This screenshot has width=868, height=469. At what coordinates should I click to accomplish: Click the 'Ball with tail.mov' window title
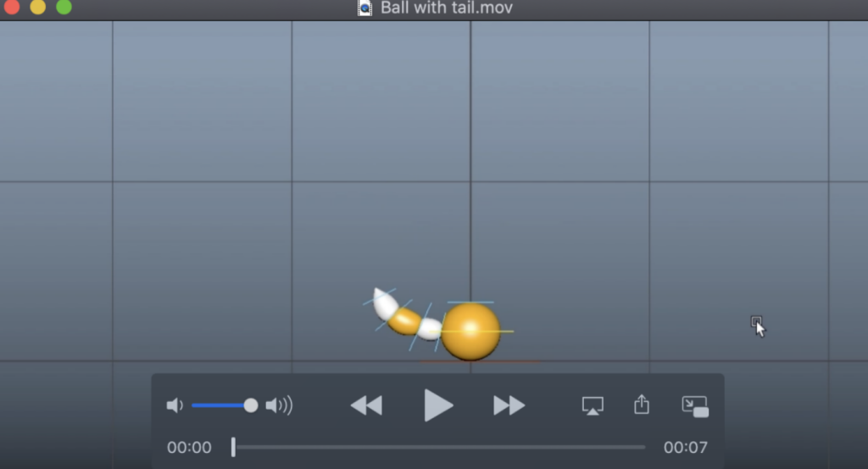(x=446, y=8)
